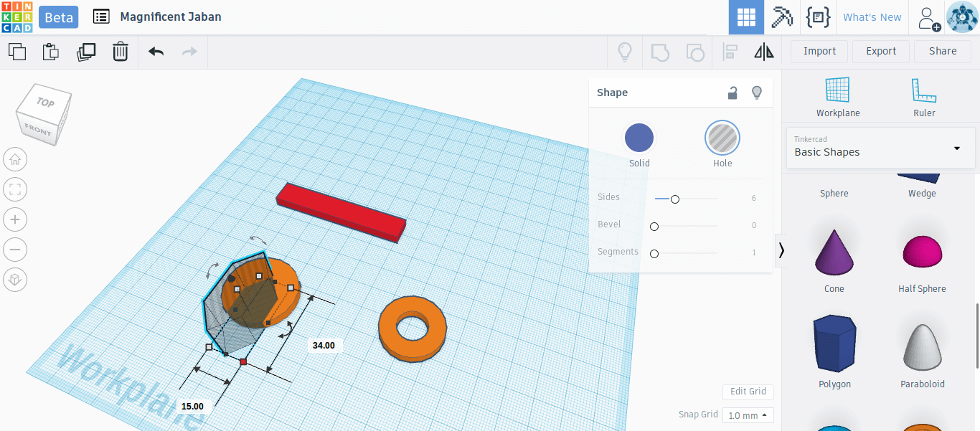Undo the last action
Image resolution: width=980 pixels, height=431 pixels.
click(156, 52)
